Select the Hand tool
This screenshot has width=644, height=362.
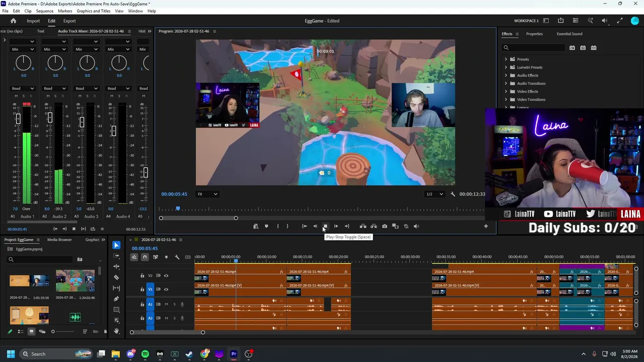click(x=116, y=331)
